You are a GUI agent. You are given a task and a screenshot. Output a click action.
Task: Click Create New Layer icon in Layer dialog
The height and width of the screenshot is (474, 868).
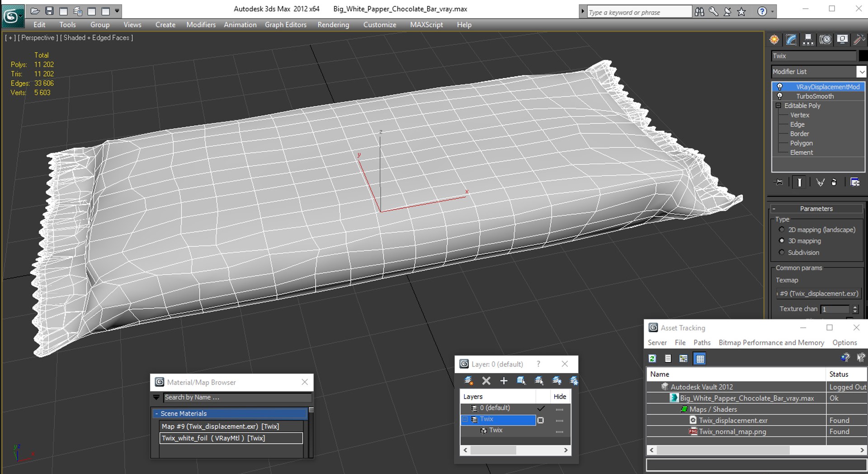[469, 381]
